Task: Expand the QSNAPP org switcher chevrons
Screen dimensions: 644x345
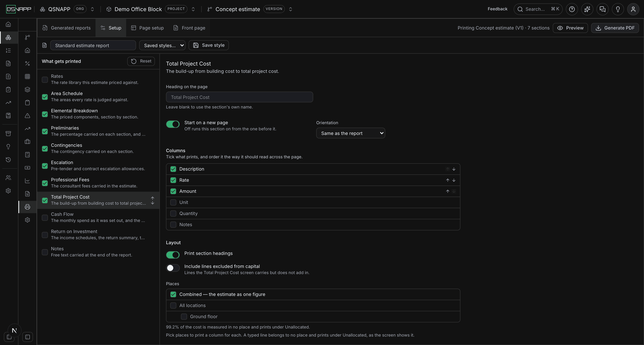Action: [x=92, y=9]
